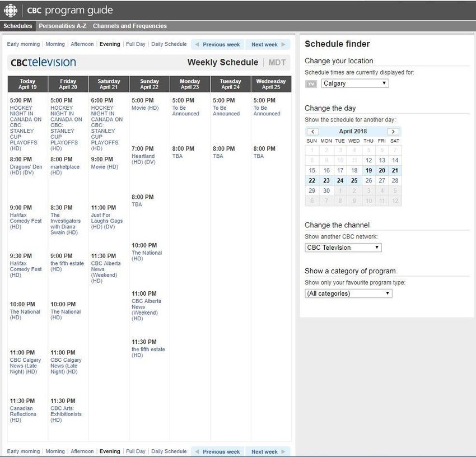Open Friday's marketplace listing
The width and height of the screenshot is (476, 457).
coord(64,170)
